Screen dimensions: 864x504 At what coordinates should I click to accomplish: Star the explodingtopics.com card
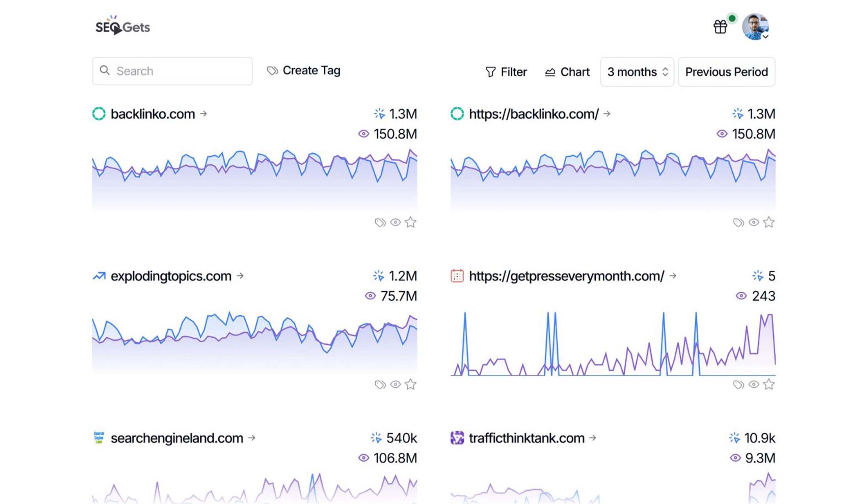tap(410, 384)
